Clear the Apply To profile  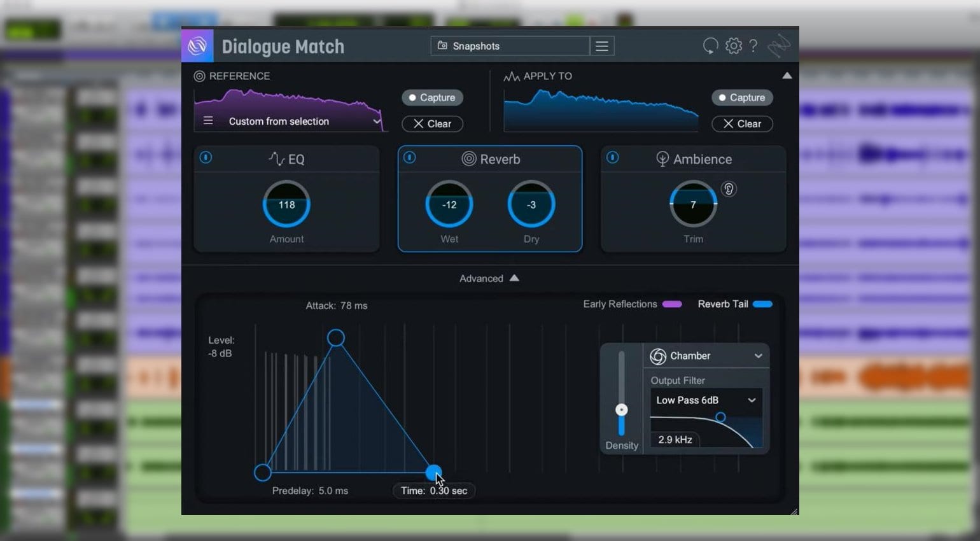pos(742,123)
